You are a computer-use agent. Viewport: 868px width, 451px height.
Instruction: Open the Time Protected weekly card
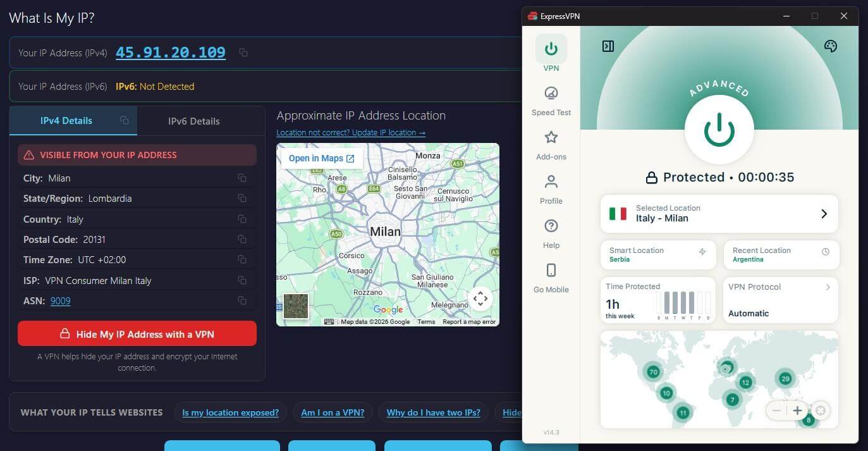pos(658,300)
